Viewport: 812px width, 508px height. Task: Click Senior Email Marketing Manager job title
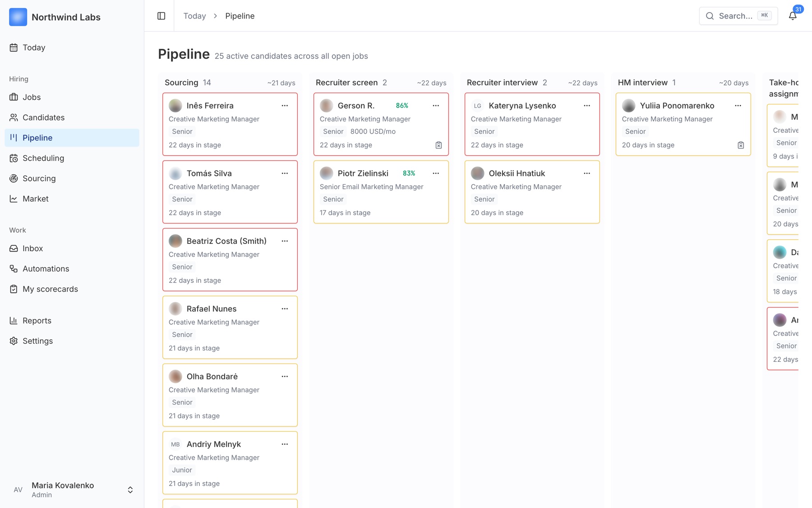click(x=372, y=187)
